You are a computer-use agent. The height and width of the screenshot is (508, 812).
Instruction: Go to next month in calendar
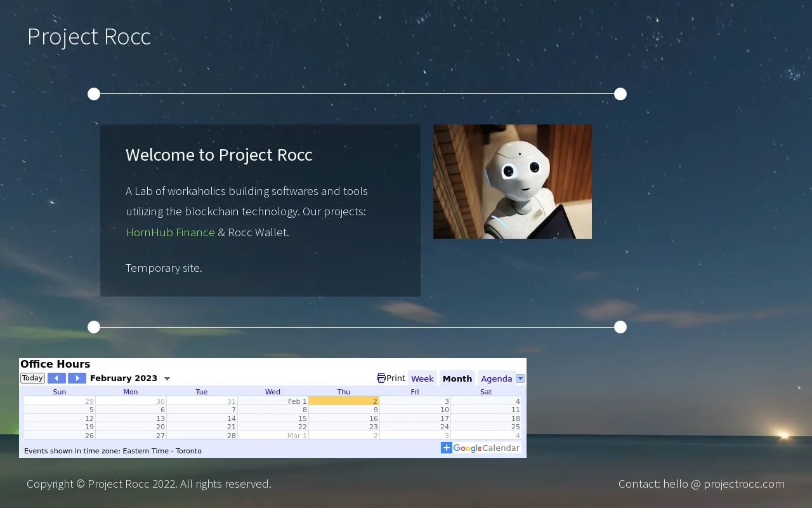coord(77,378)
